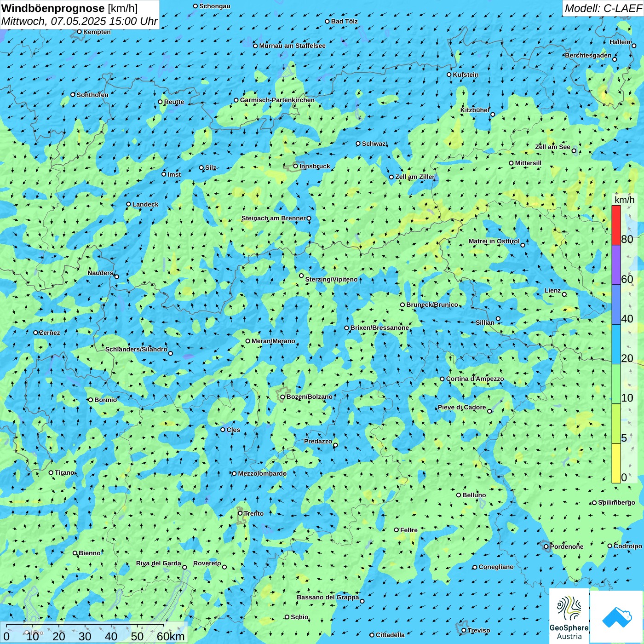
Task: Click the Trento city marker
Action: [x=240, y=513]
